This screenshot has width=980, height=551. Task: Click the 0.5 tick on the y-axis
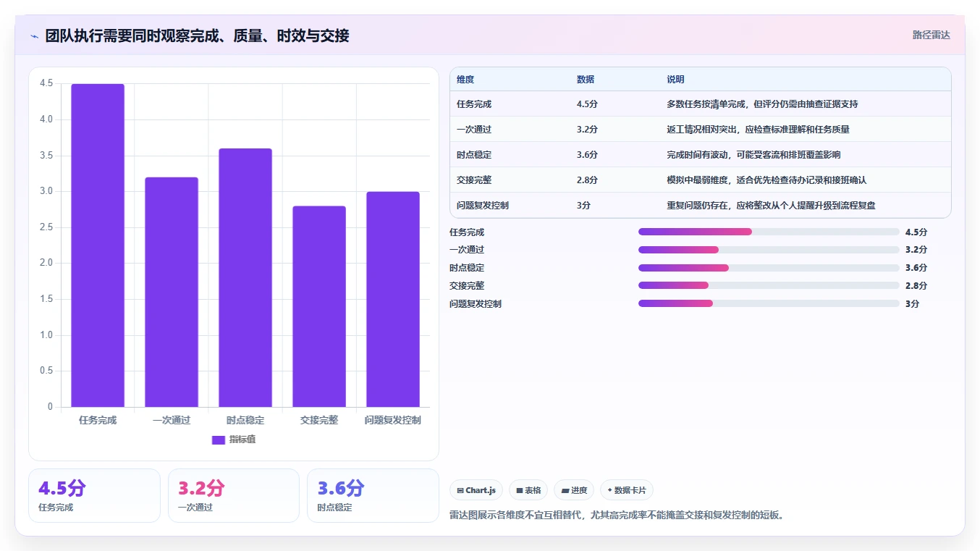(46, 371)
